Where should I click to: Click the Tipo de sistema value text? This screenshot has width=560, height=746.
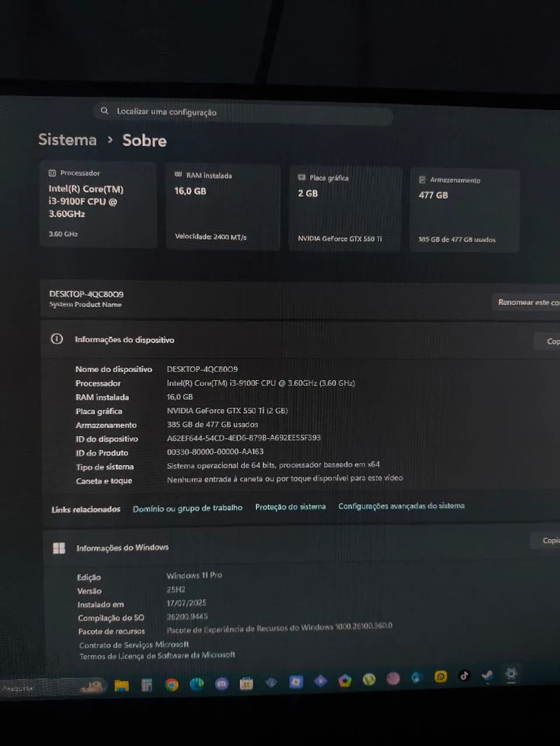point(273,465)
